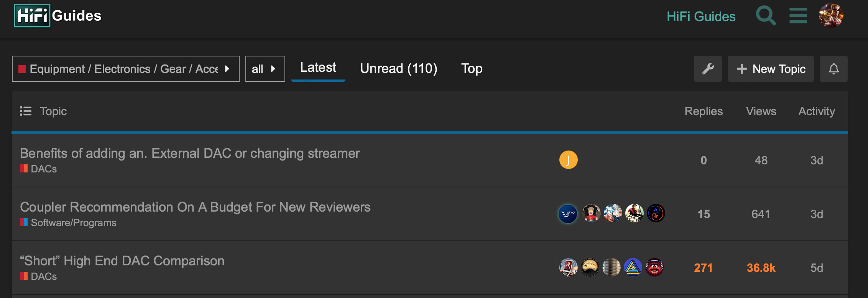Click the wrench admin tools icon
868x298 pixels.
pyautogui.click(x=708, y=69)
